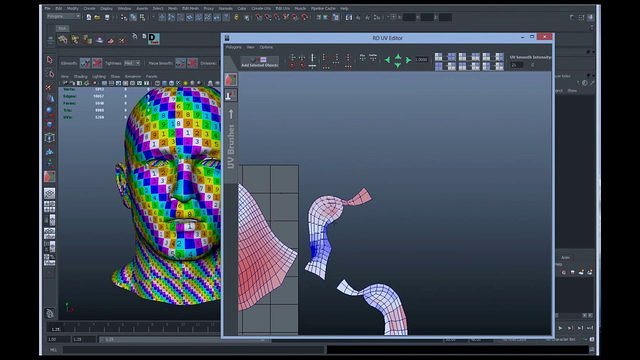Click the single perspective layout icon in toolbox
Screen dimensions: 640x360
49,193
